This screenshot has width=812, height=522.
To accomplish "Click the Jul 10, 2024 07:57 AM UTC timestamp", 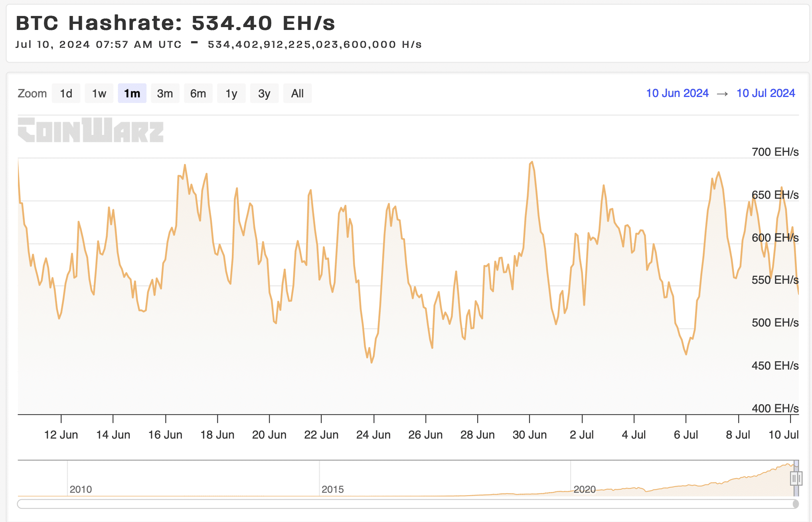I will point(99,44).
